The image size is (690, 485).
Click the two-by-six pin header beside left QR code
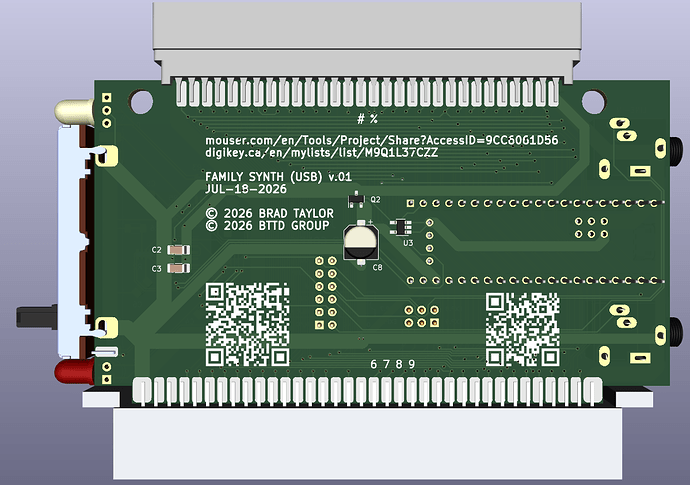326,293
